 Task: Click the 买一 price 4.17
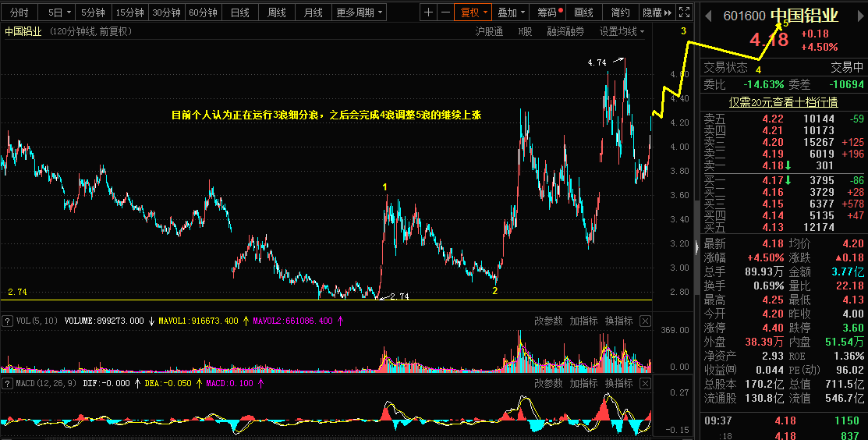point(773,180)
